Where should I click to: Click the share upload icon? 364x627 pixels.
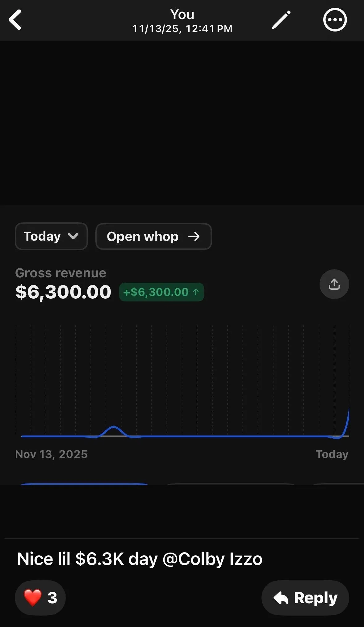(x=334, y=284)
